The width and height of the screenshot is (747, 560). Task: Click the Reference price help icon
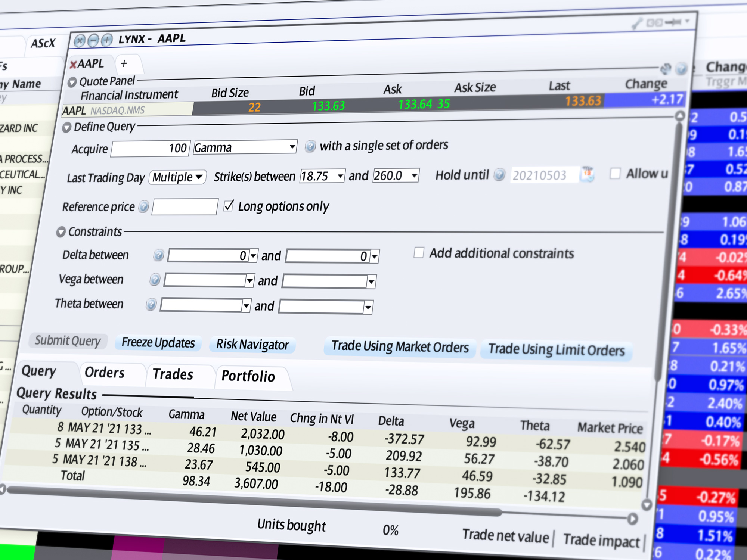tap(143, 207)
